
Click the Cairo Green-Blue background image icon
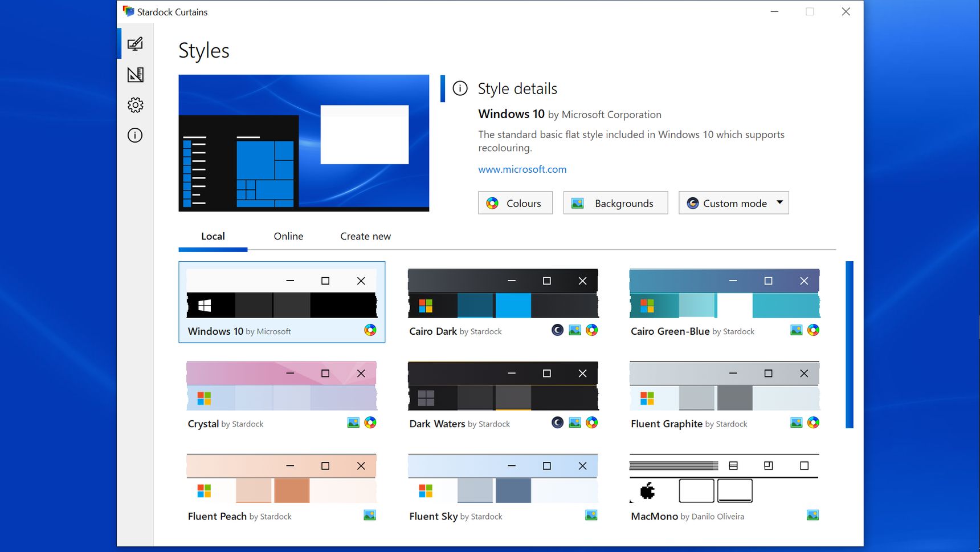pos(797,330)
